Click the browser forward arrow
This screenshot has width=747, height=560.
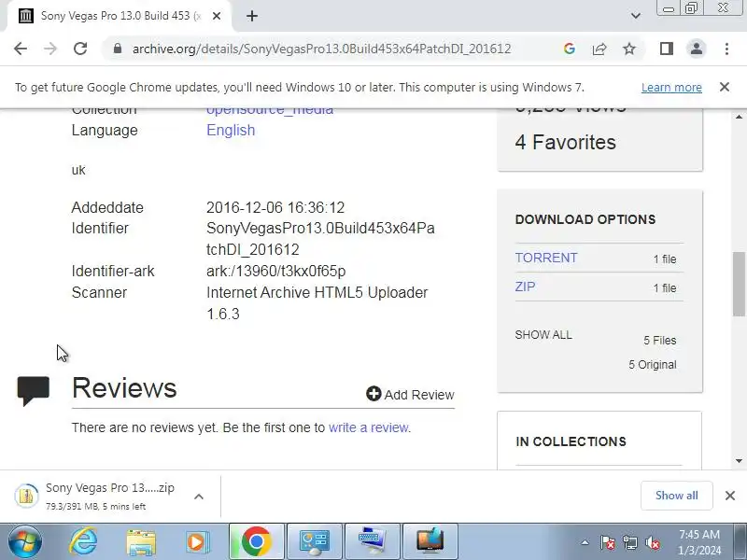tap(50, 49)
